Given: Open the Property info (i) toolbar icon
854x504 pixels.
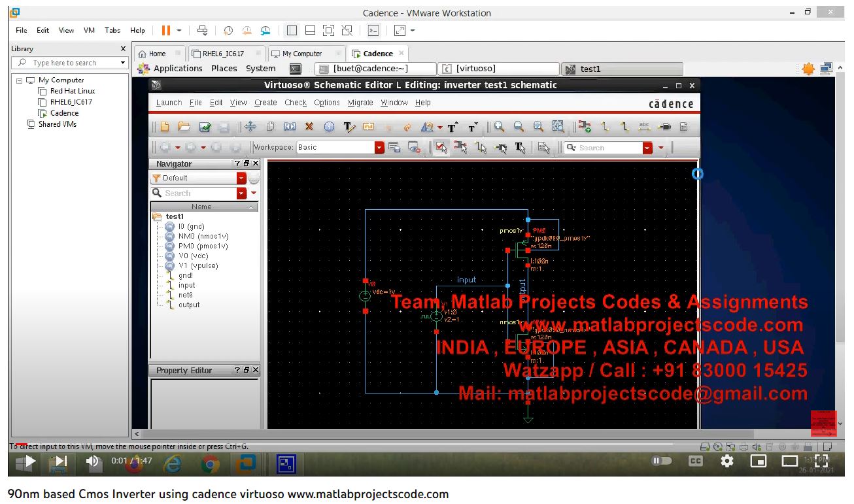Looking at the screenshot, I should (329, 127).
